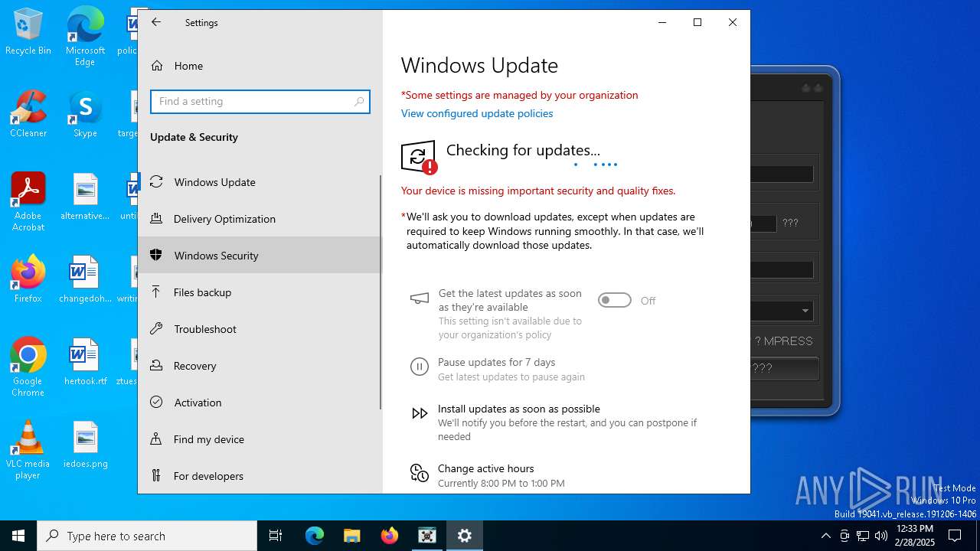Image resolution: width=980 pixels, height=551 pixels.
Task: Open network status tray icon
Action: [x=863, y=536]
